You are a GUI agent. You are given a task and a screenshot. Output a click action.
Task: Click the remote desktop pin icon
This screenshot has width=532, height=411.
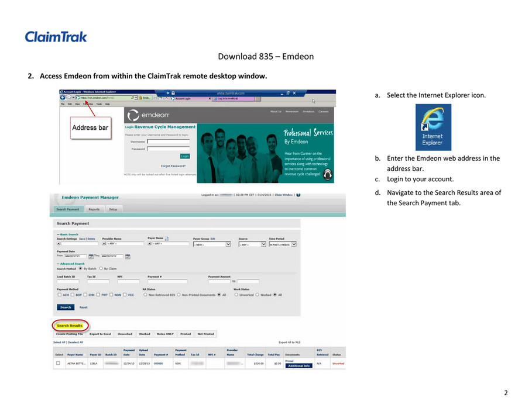point(167,93)
